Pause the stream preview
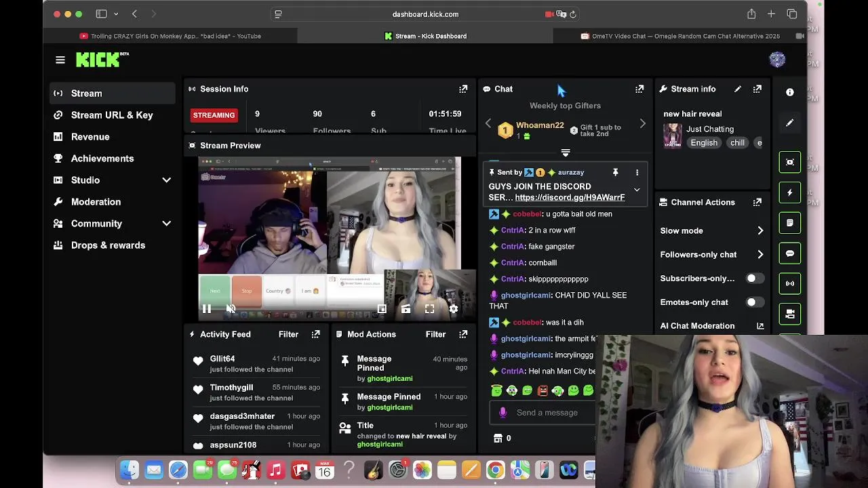This screenshot has height=488, width=868. tap(207, 309)
